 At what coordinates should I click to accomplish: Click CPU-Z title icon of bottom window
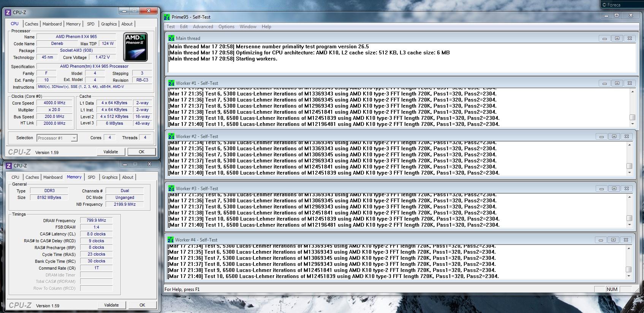pyautogui.click(x=9, y=165)
